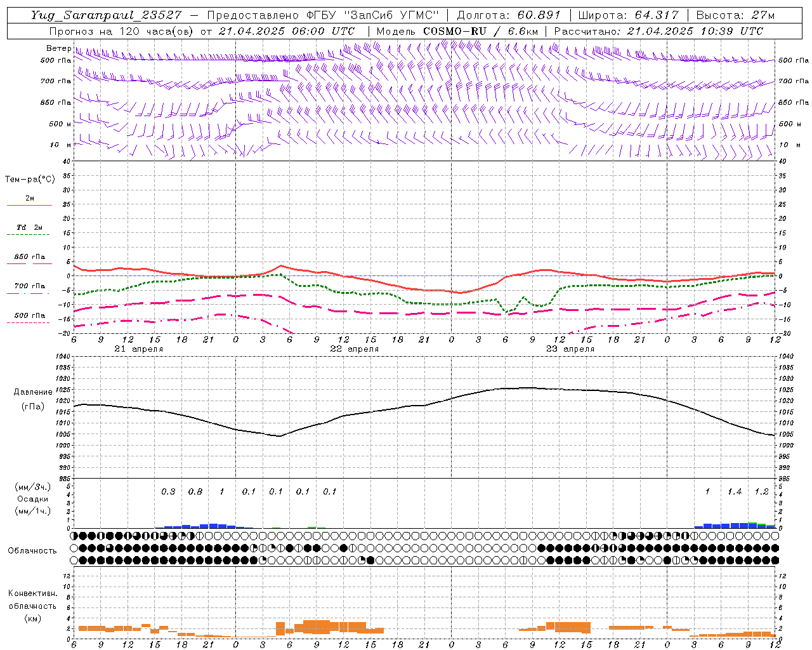Click the 1.2 precipitation value
This screenshot has height=650, width=812.
tap(761, 491)
